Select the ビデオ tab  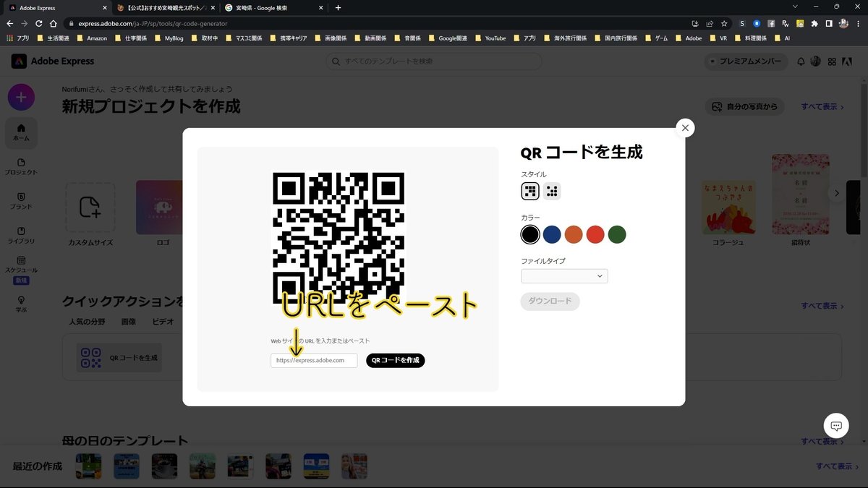click(x=163, y=322)
